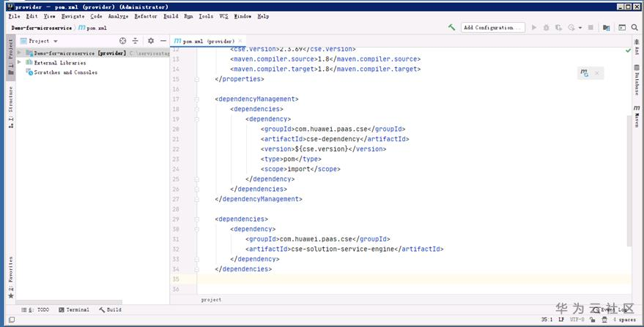The image size is (644, 327).
Task: Place cursor on empty line 35
Action: point(414,279)
